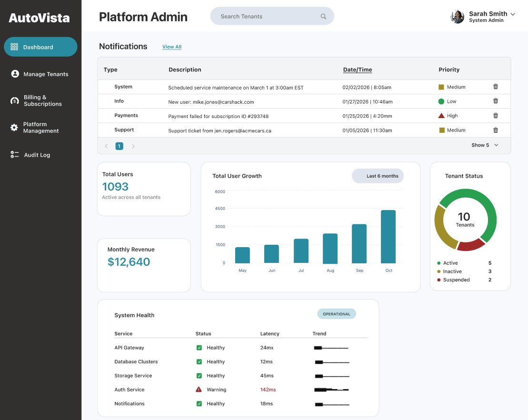Viewport: 528px width, 420px height.
Task: Open the Last 6 months range selector
Action: [x=378, y=176]
